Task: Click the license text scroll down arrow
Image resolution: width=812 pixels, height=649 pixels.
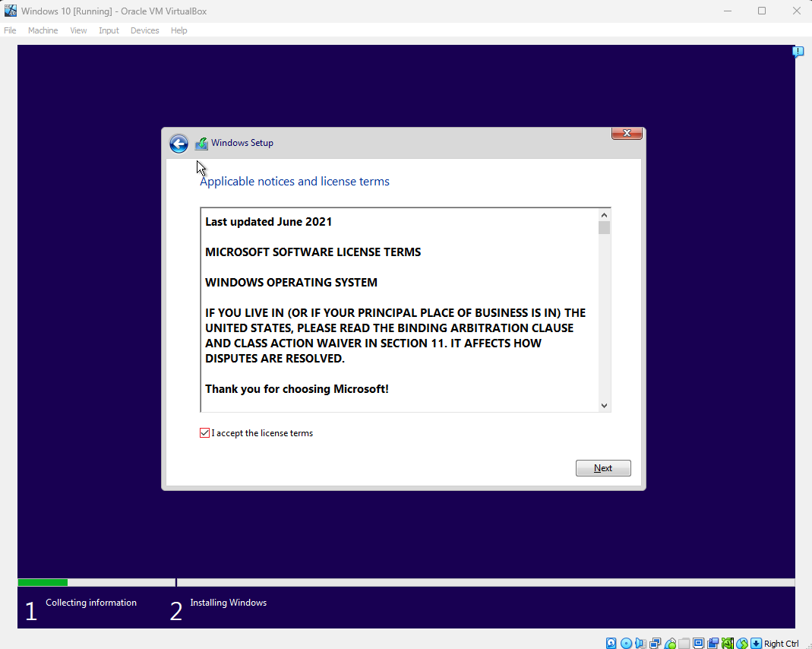Action: point(604,406)
